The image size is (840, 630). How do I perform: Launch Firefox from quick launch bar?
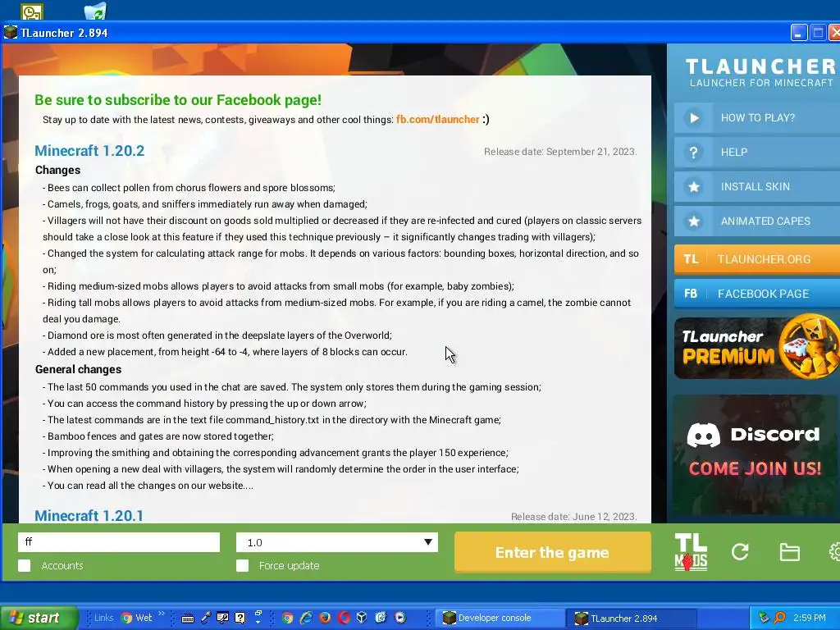[x=325, y=618]
